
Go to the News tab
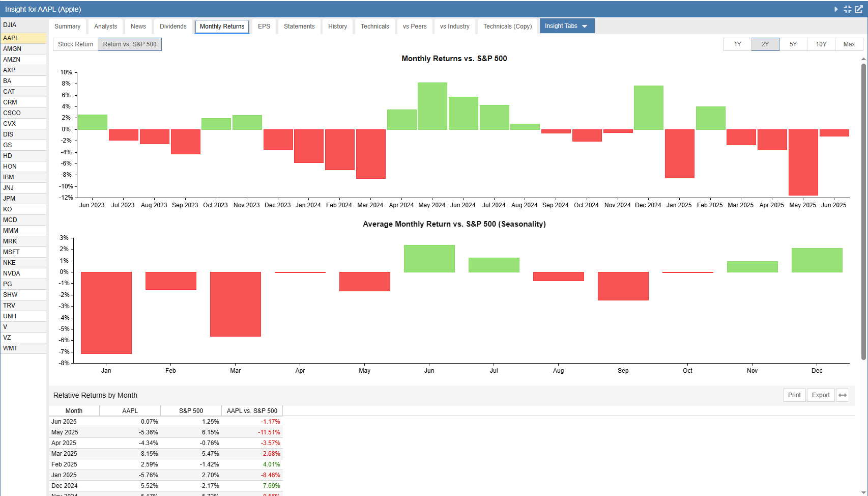[x=138, y=26]
